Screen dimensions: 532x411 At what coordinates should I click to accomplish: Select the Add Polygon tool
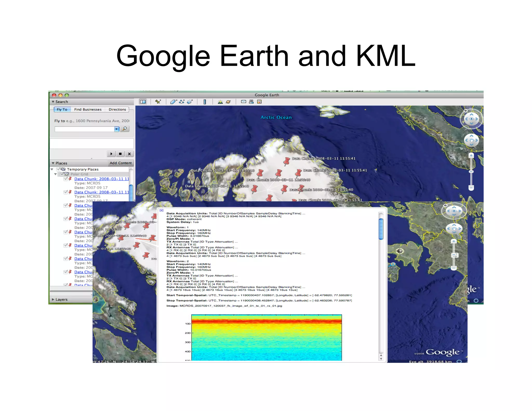[x=173, y=102]
